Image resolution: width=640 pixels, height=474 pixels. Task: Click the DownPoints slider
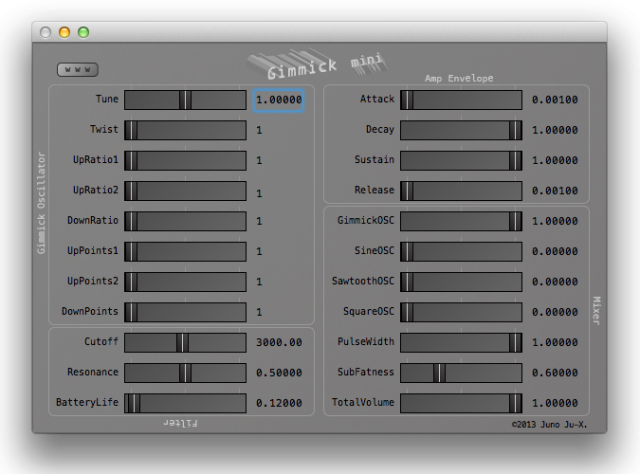(x=185, y=312)
